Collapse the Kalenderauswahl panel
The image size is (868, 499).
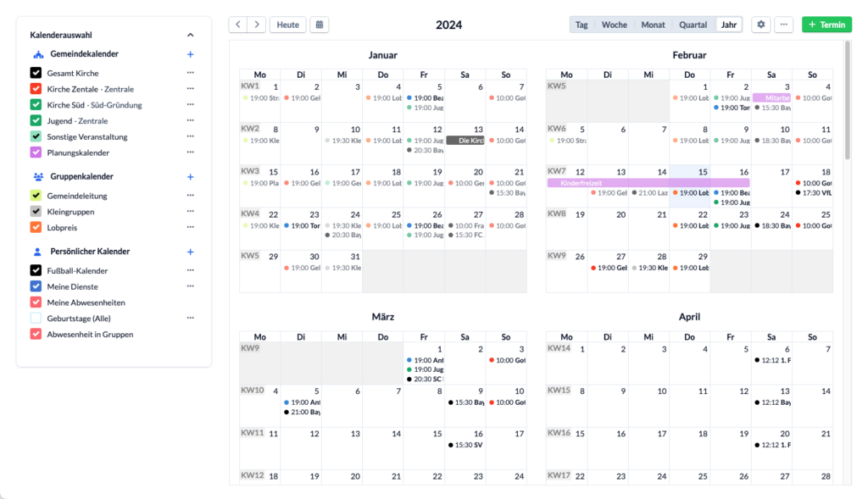click(191, 35)
